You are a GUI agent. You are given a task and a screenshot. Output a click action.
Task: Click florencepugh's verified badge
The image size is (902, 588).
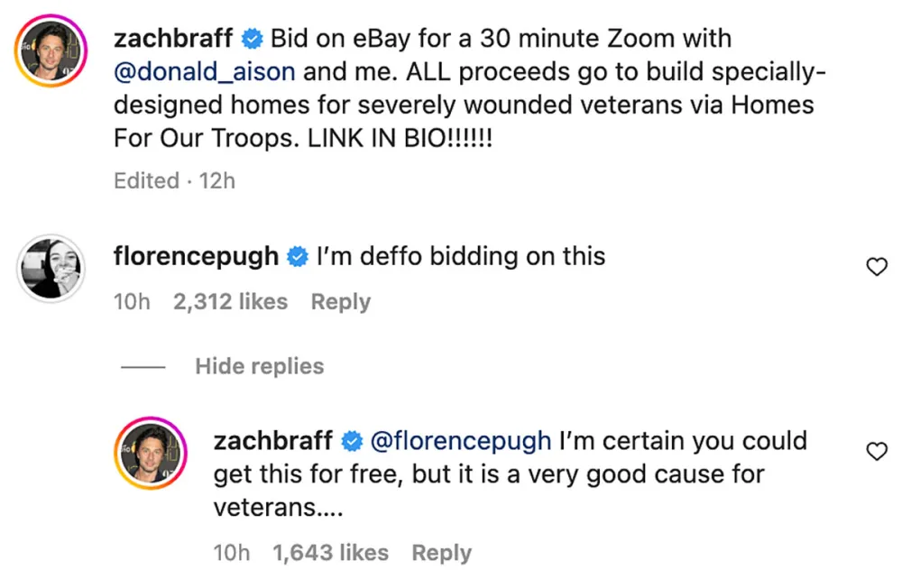[x=297, y=256]
